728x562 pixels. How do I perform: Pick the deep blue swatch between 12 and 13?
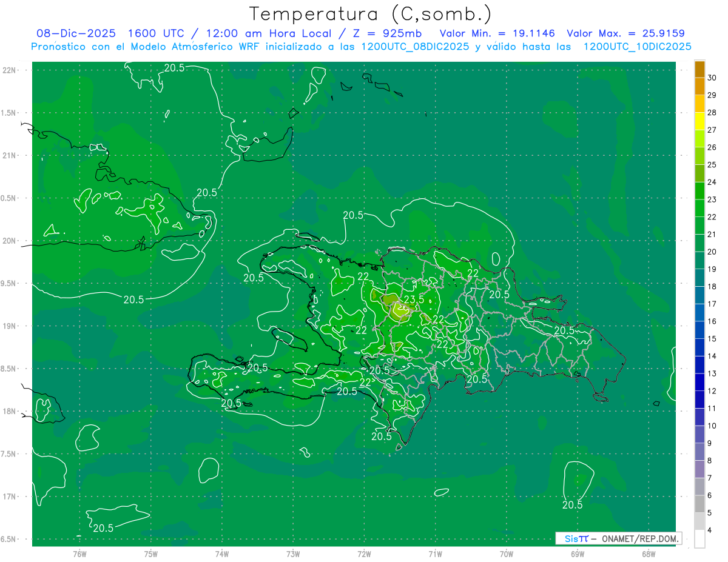pyautogui.click(x=699, y=382)
